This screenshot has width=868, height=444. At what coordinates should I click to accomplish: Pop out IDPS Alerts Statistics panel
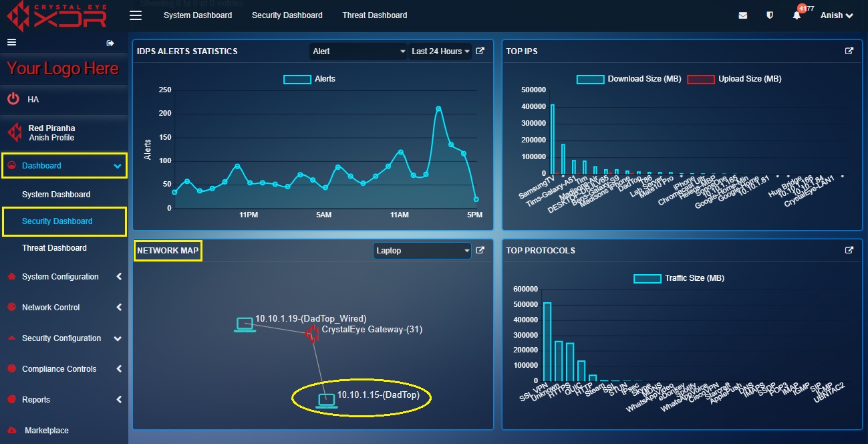[480, 51]
